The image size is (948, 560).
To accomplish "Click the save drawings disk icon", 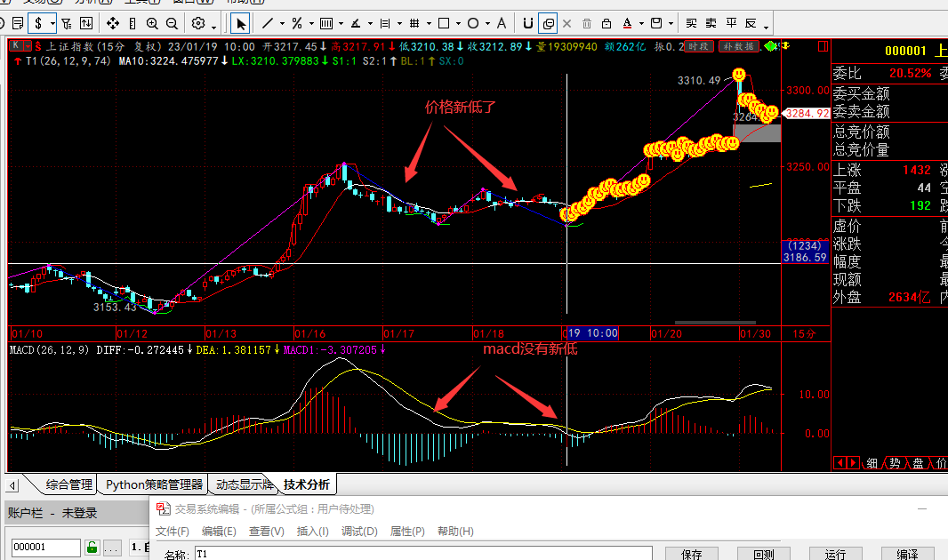I will tap(656, 24).
